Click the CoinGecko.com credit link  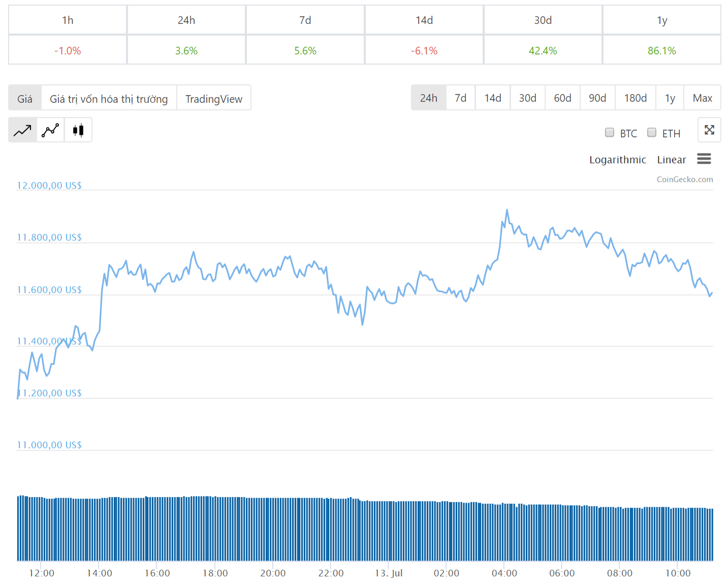tap(685, 179)
